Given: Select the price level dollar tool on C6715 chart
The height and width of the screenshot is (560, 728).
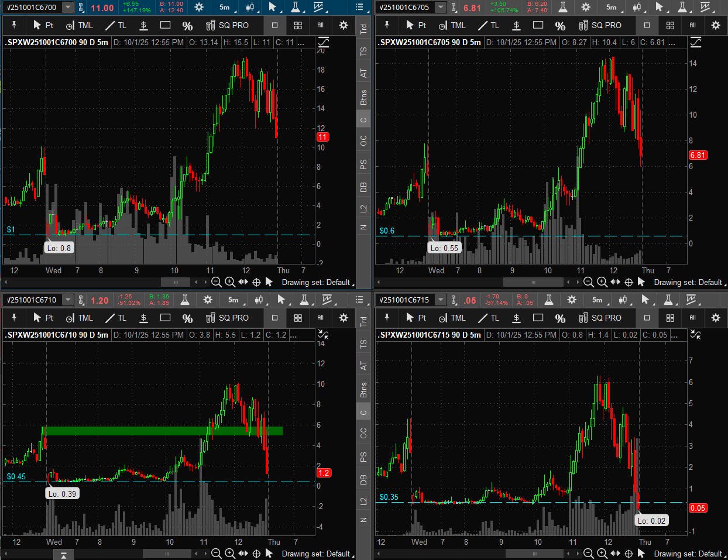Looking at the screenshot, I should point(516,318).
